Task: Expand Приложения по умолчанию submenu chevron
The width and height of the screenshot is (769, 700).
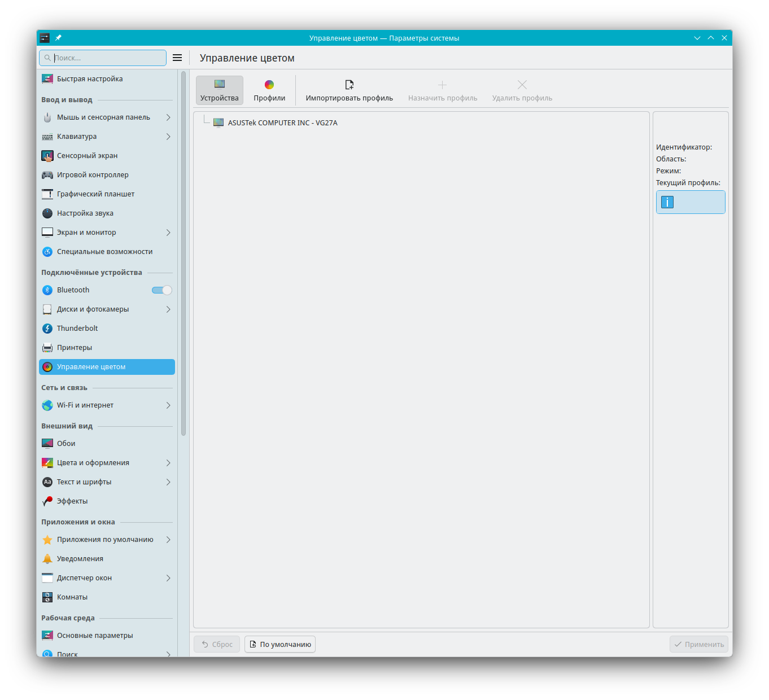Action: (x=168, y=540)
